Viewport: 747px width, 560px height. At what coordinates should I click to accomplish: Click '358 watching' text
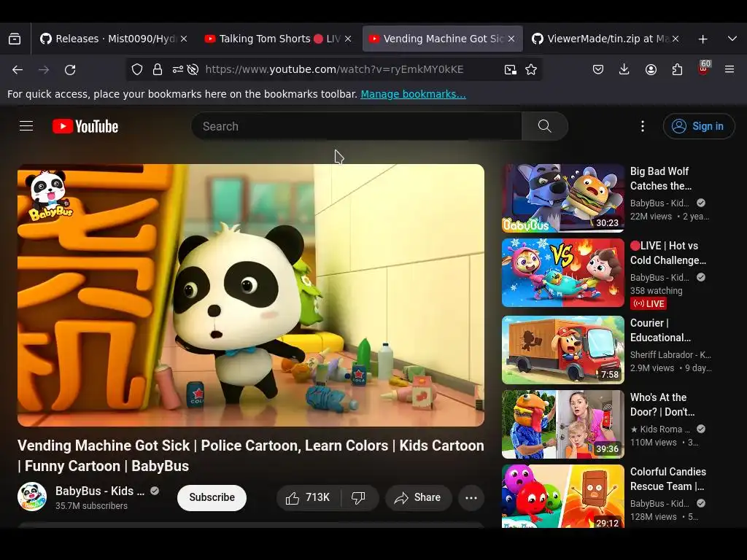coord(656,290)
